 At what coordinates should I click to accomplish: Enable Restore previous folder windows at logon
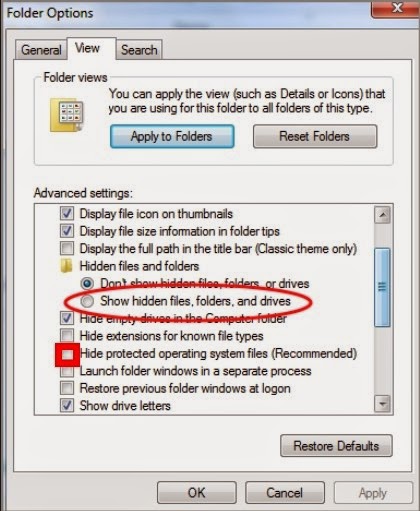[67, 388]
